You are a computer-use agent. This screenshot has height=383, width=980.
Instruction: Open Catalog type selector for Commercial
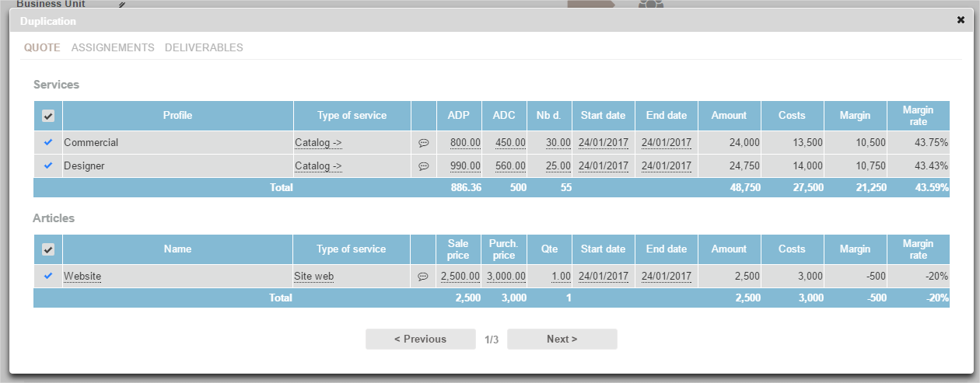click(x=318, y=143)
